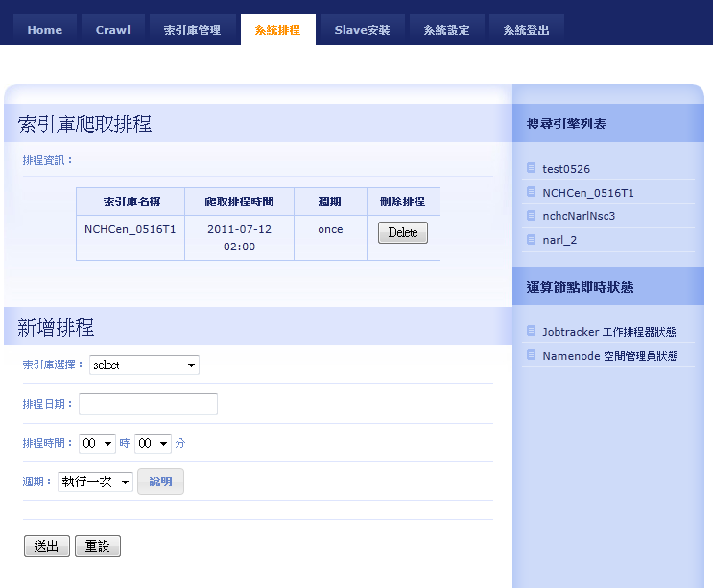This screenshot has height=588, width=713.
Task: Click the 索引庫爬取排程 heading
Action: coord(85,124)
